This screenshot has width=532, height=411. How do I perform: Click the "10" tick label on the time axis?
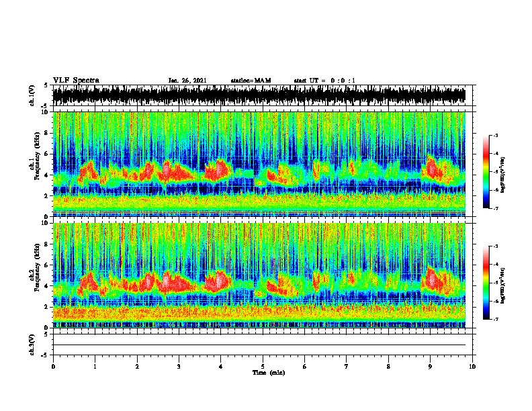[472, 367]
